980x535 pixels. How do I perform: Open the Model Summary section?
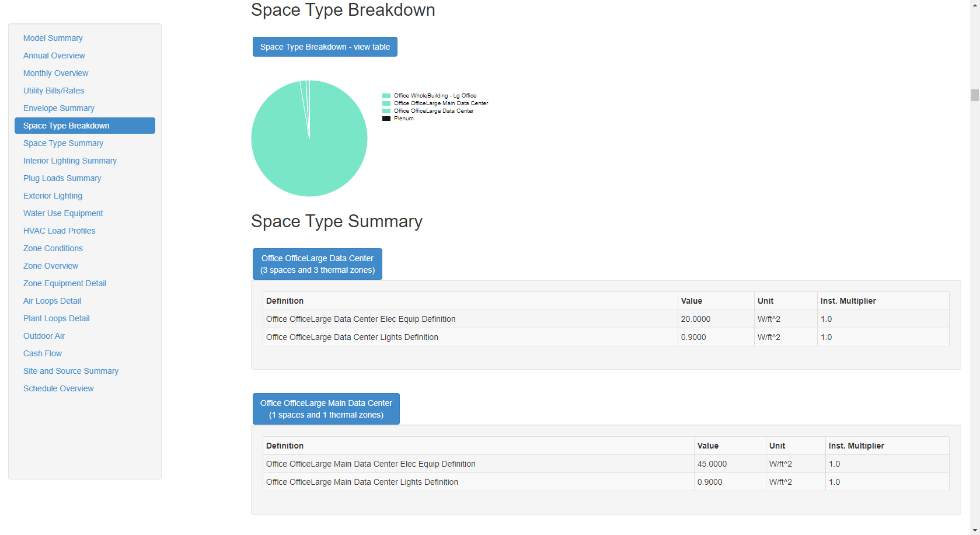[53, 38]
